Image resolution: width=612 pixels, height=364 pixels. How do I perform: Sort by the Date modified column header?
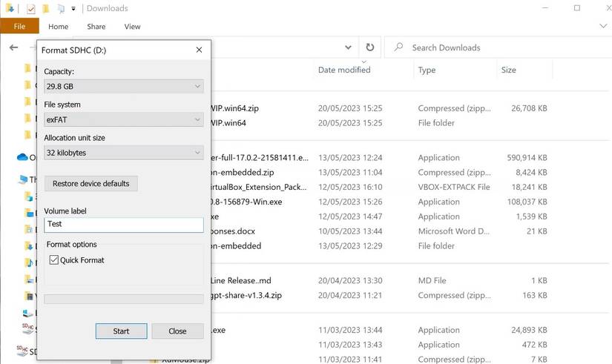[344, 70]
